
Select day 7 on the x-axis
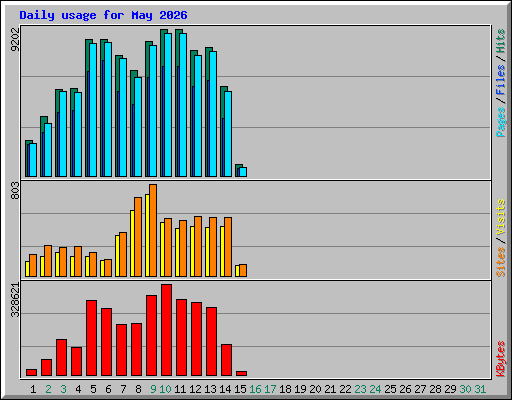tap(123, 389)
